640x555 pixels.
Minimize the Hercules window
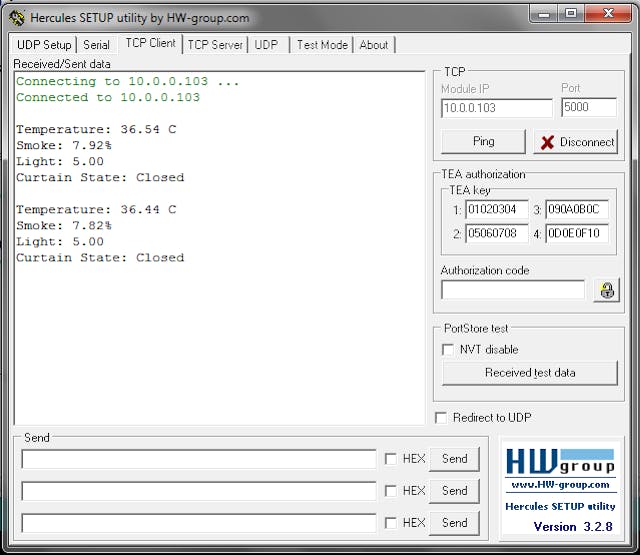pyautogui.click(x=544, y=15)
